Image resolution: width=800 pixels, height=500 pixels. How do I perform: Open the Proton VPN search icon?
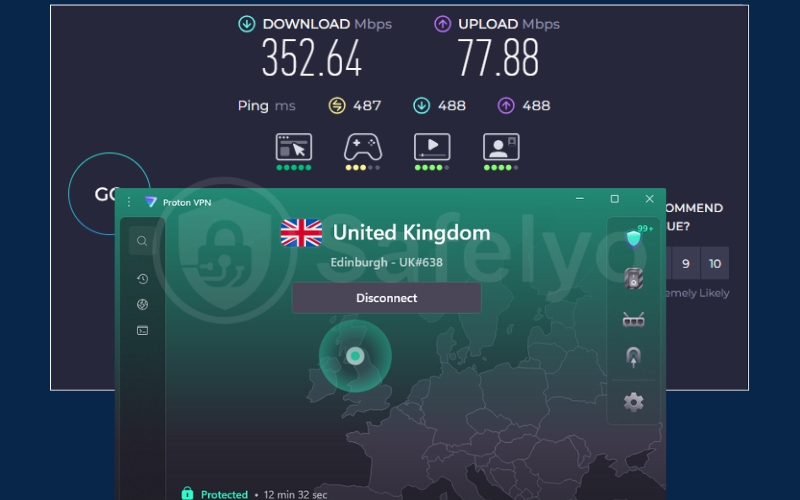point(142,241)
